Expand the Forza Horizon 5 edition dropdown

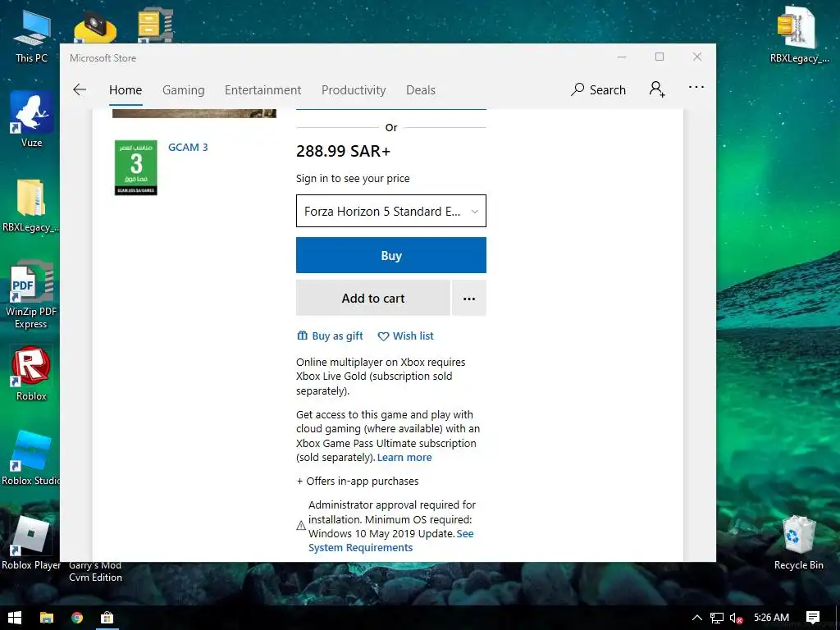(391, 211)
